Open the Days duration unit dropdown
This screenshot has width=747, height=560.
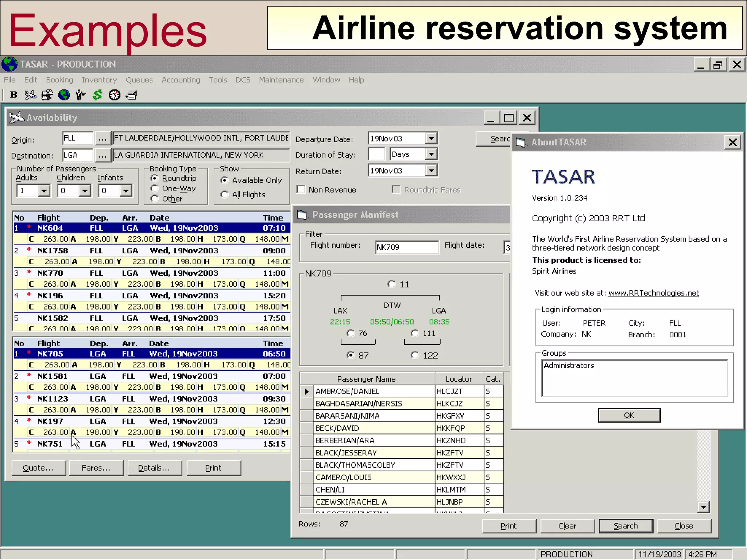point(431,154)
